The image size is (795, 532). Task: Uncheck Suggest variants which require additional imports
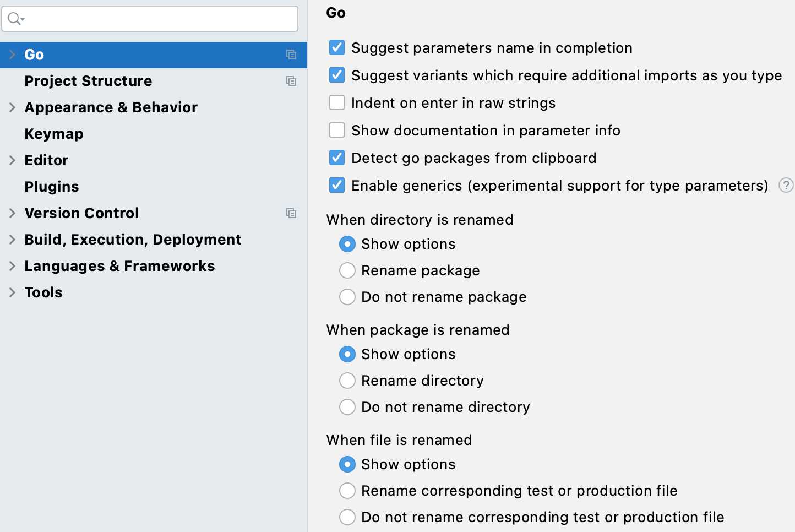point(337,75)
